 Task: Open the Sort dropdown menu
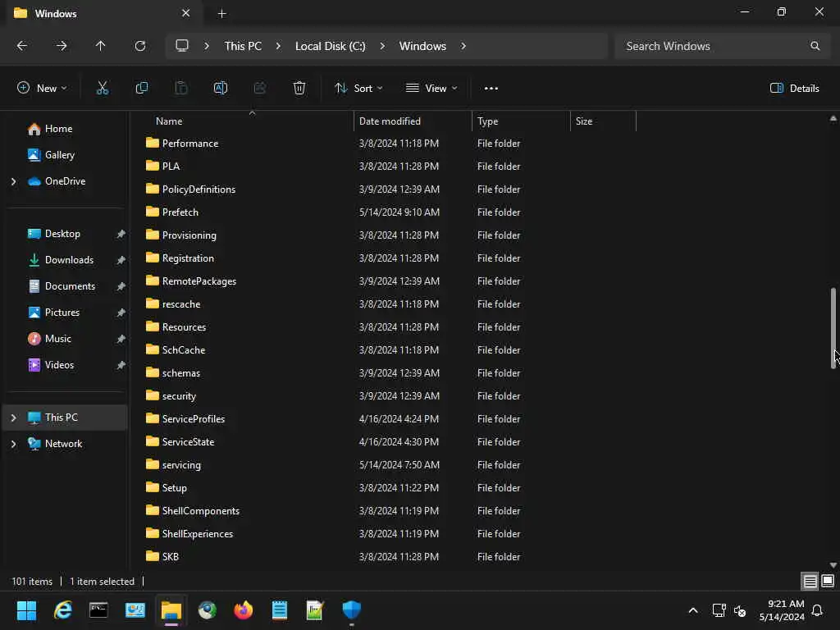[x=358, y=89]
